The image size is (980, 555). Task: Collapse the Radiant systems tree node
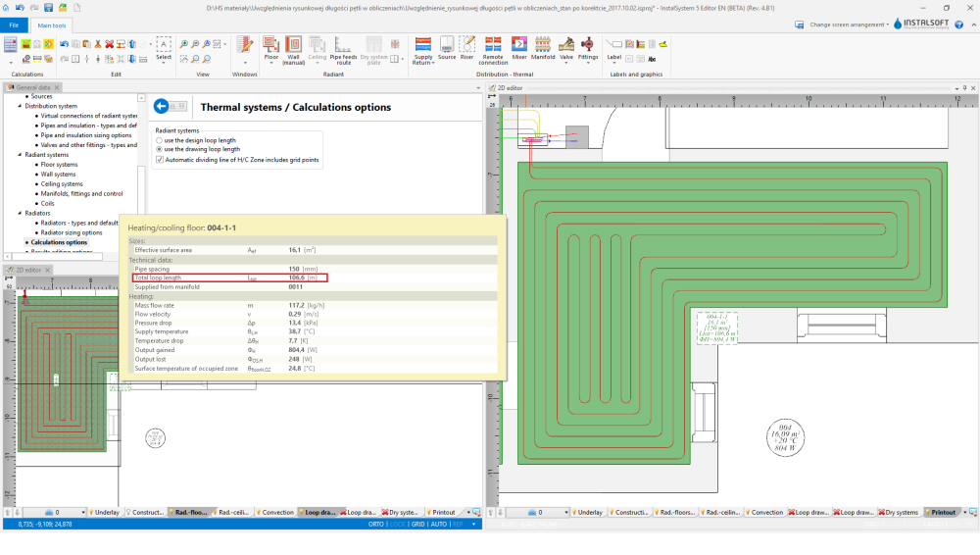click(21, 155)
